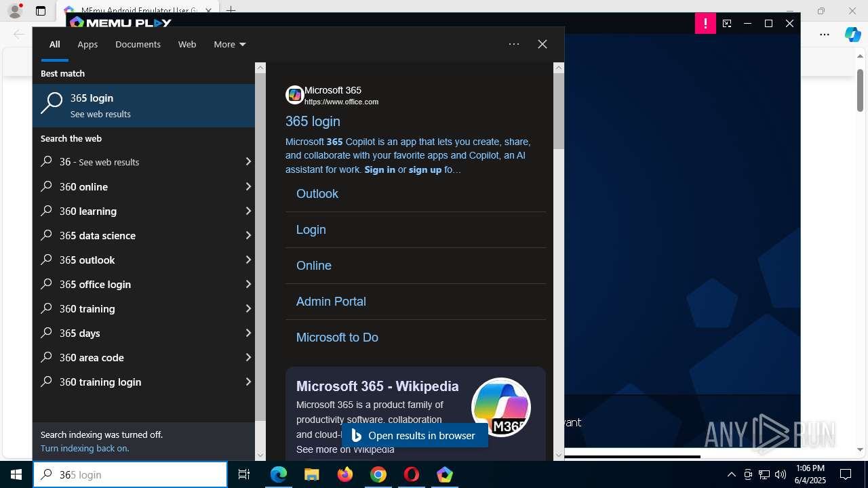This screenshot has width=868, height=488.
Task: Open File Explorer from the taskbar
Action: (x=312, y=474)
